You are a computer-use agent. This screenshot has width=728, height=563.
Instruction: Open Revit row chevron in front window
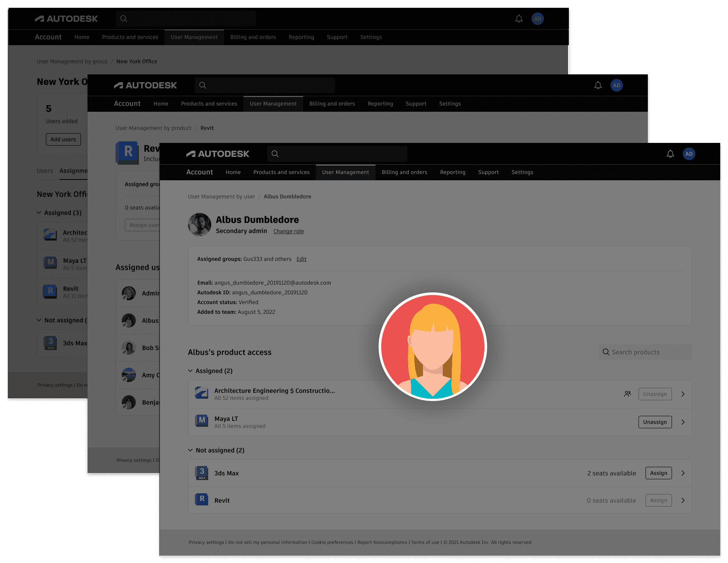point(683,500)
